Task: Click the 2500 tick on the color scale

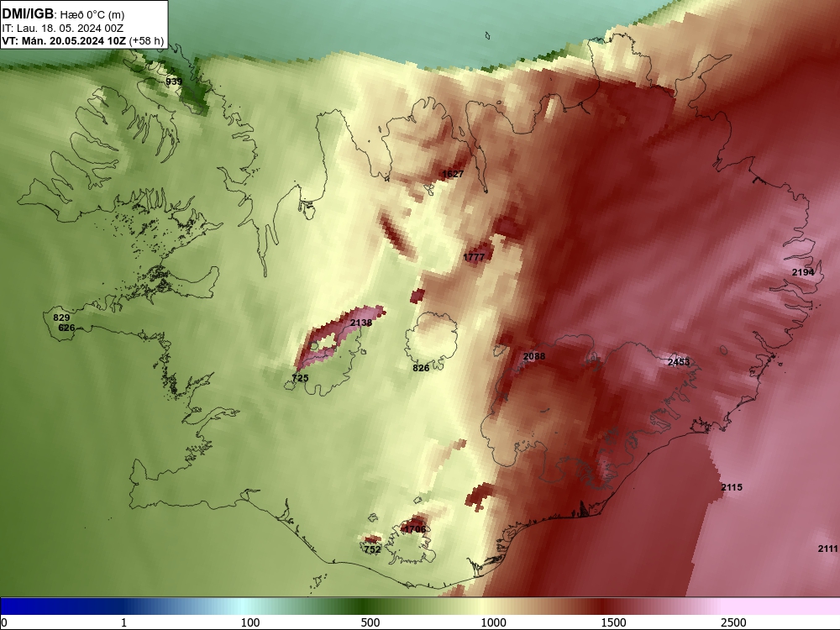Action: tap(733, 622)
